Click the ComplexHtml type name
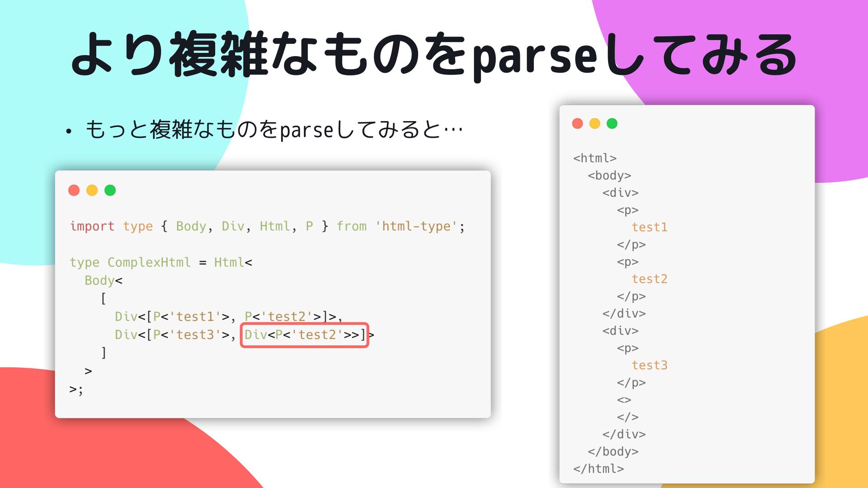The width and height of the screenshot is (868, 488). point(149,262)
